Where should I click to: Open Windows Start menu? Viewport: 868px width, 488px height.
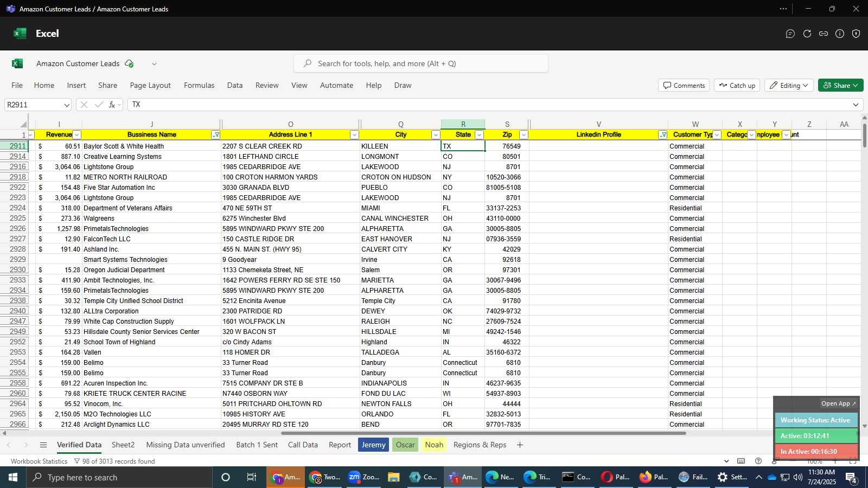coord(13,477)
